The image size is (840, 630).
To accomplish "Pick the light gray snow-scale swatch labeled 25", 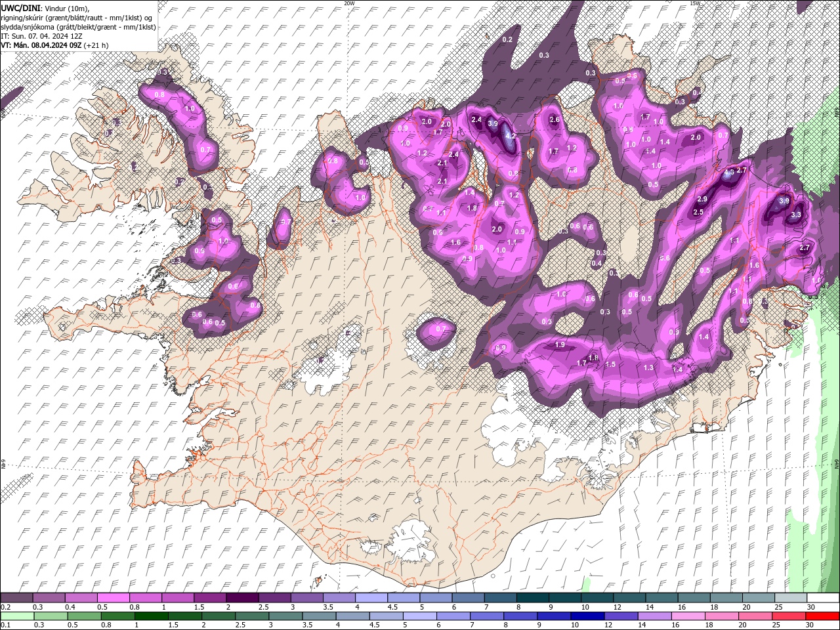I will pos(791,598).
